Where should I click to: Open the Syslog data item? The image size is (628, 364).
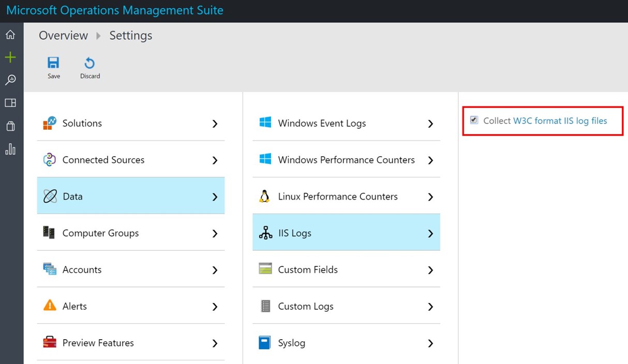coord(346,343)
